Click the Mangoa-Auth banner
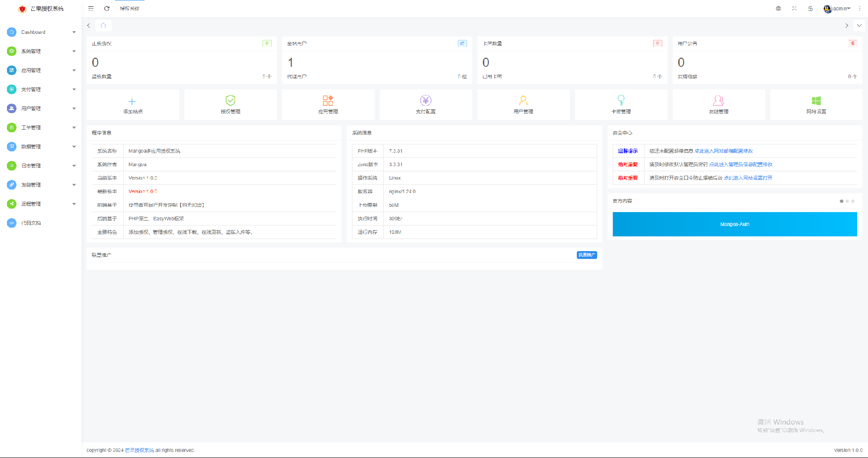 tap(735, 224)
